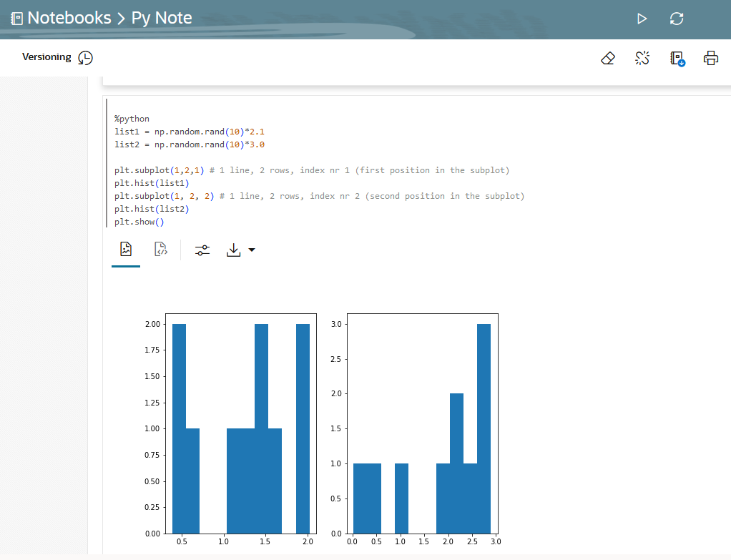The height and width of the screenshot is (560, 731).
Task: Run all paragraphs with play icon
Action: (642, 19)
